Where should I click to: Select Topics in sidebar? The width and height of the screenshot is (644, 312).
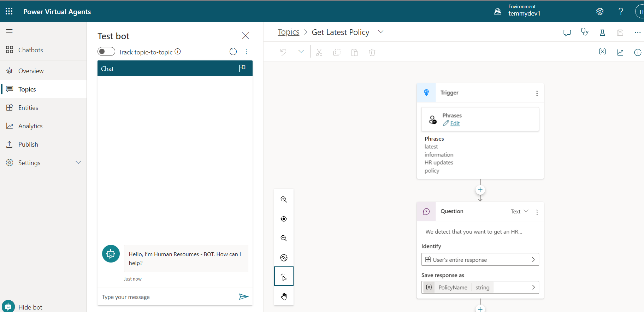(x=43, y=89)
